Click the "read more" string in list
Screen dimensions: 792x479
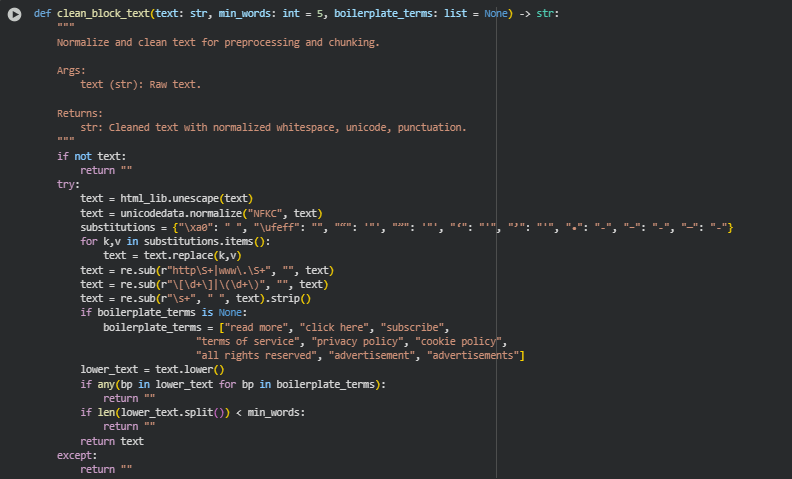258,327
